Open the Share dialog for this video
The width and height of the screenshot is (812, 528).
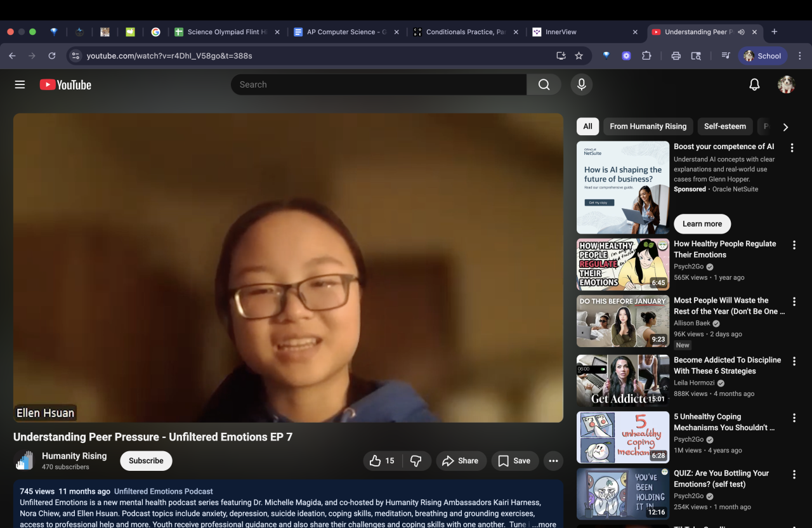tap(461, 461)
